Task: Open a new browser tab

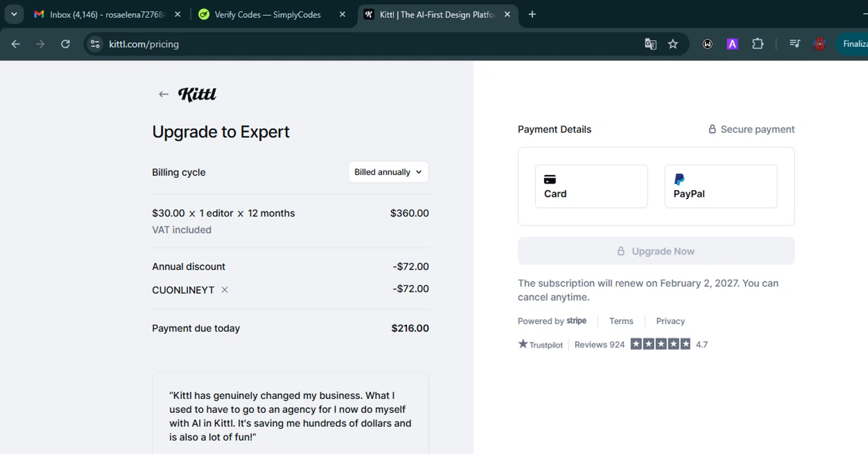Action: pos(532,14)
